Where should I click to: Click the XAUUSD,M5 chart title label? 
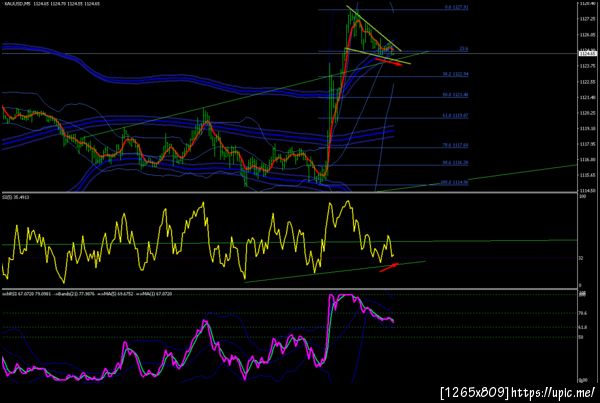point(51,3)
